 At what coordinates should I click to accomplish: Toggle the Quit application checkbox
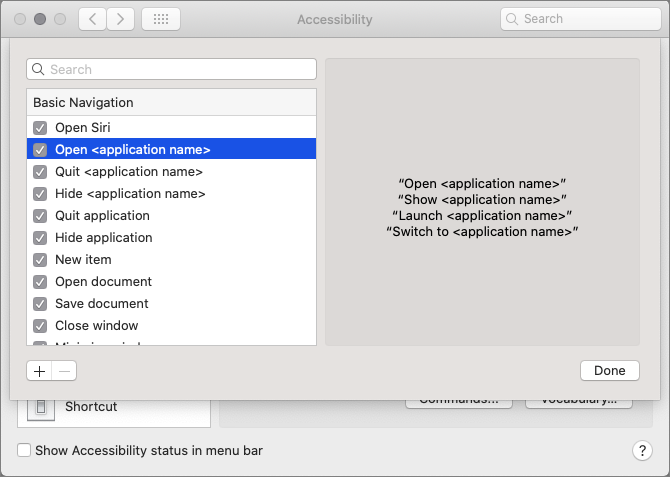click(x=40, y=216)
